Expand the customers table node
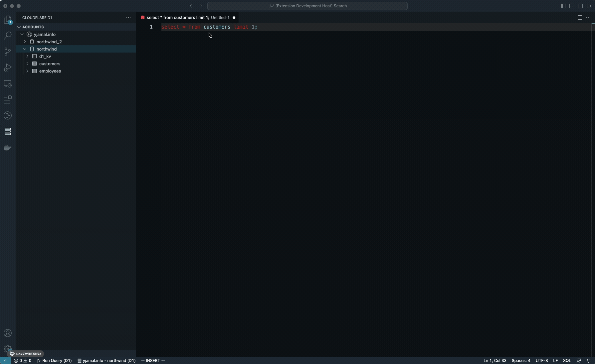 pyautogui.click(x=27, y=63)
